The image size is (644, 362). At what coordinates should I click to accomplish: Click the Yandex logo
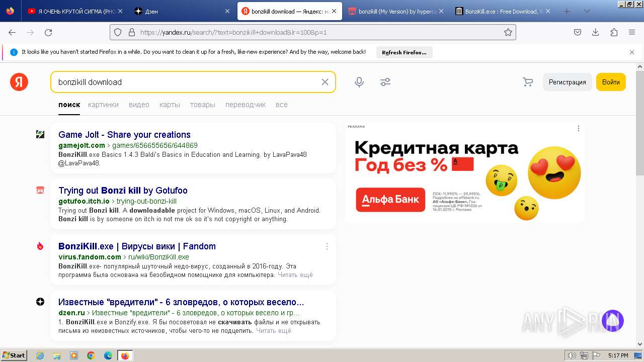tap(19, 82)
